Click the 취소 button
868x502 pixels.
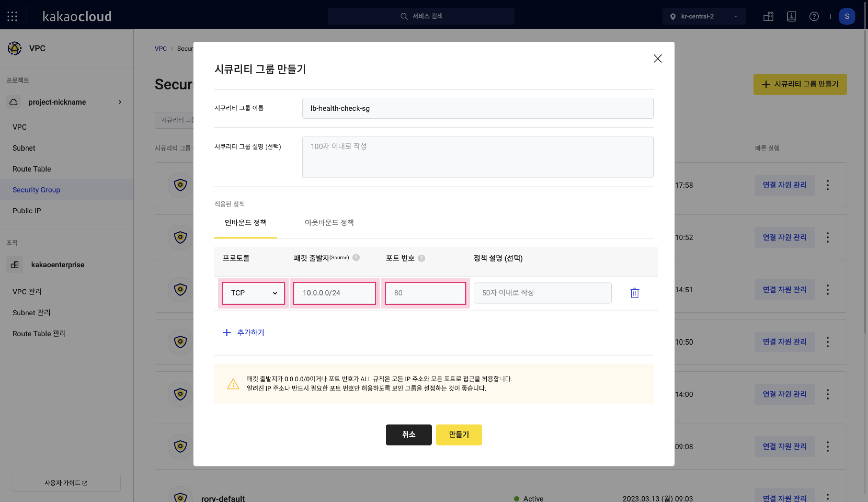click(x=409, y=435)
